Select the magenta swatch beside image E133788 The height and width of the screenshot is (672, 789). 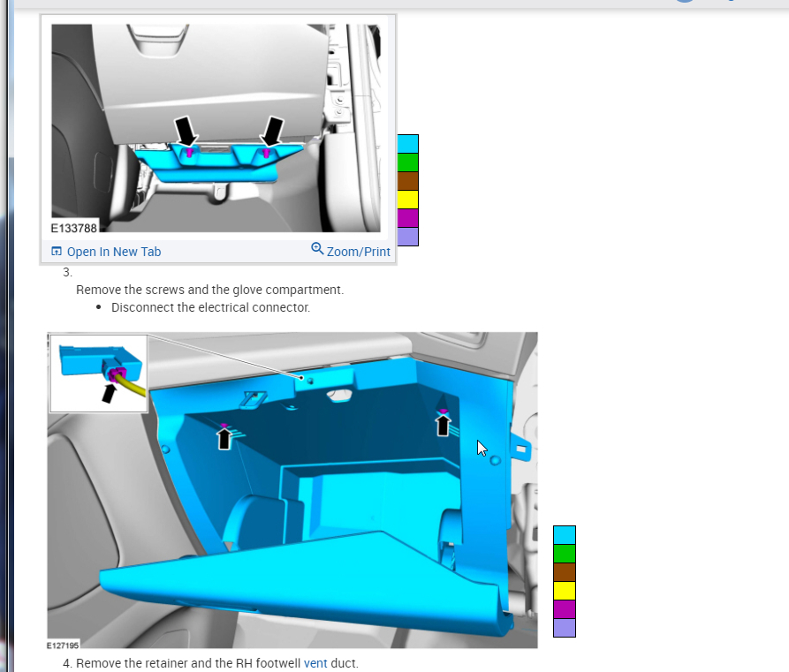(408, 218)
